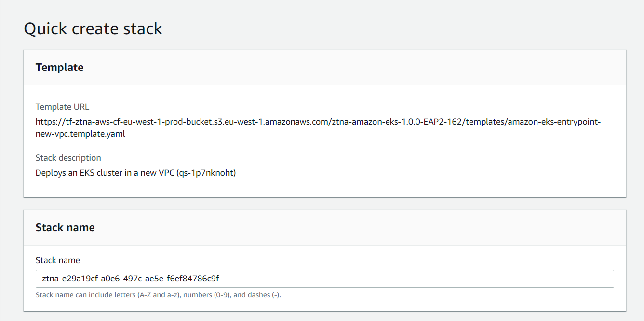This screenshot has width=644, height=321.
Task: Click the 'Stack name' label above the input
Action: pyautogui.click(x=58, y=260)
